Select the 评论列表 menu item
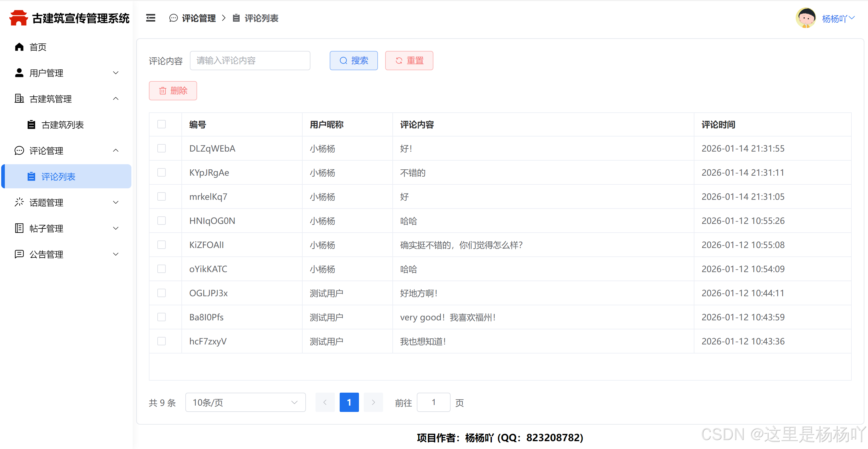 pyautogui.click(x=58, y=177)
